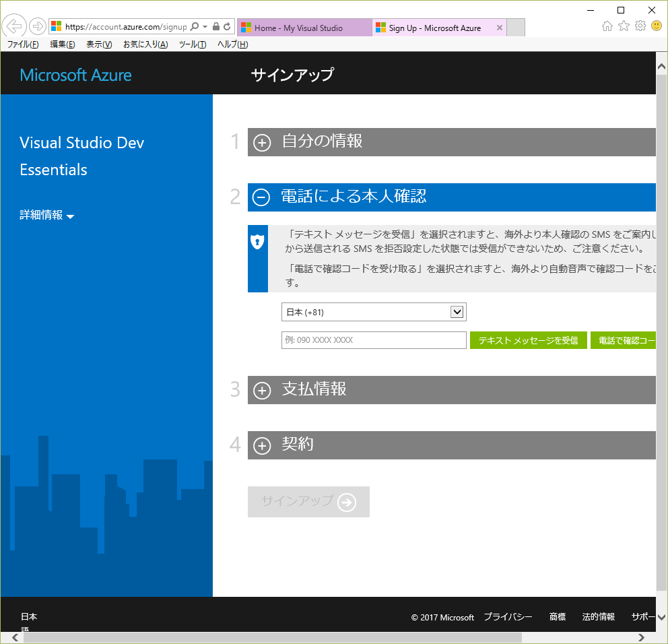Open the 表示(V) menu
Viewport: 668px width, 644px height.
click(x=99, y=44)
